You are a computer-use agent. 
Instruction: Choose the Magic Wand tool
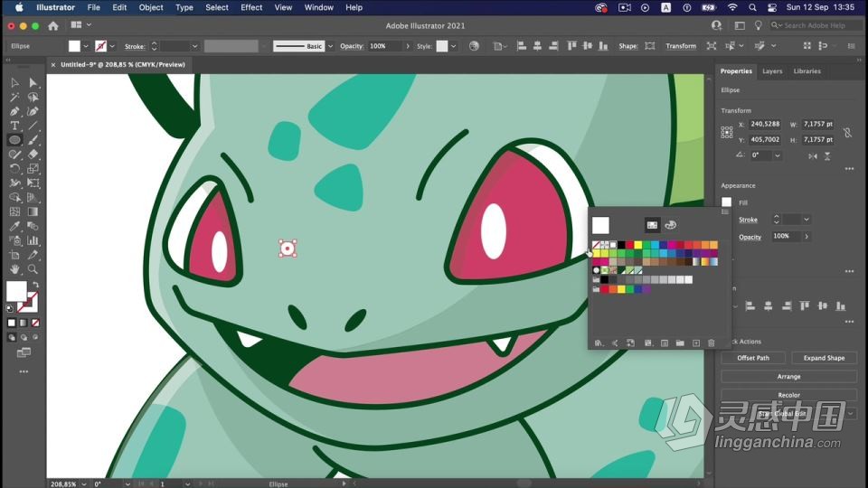pos(15,98)
